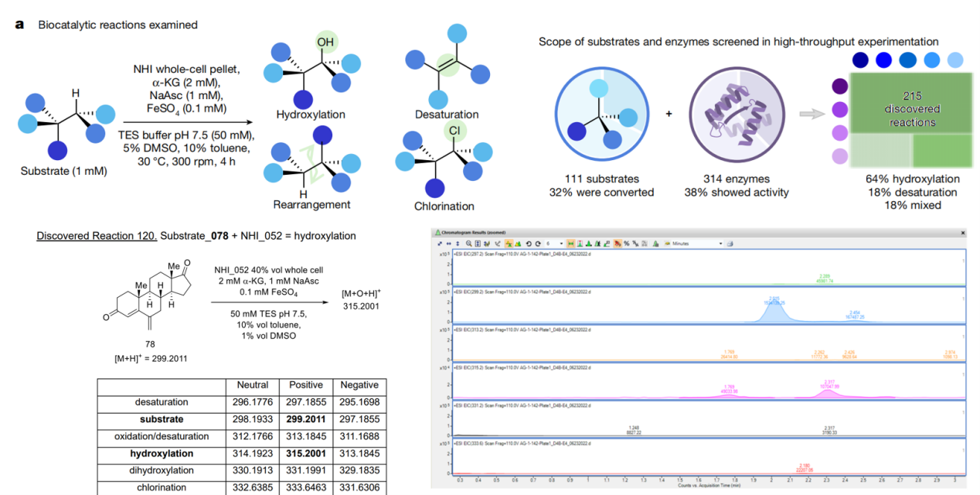Screen dimensions: 980x495
Task: Click the autoscale X and Y axes icon
Action: coord(440,244)
